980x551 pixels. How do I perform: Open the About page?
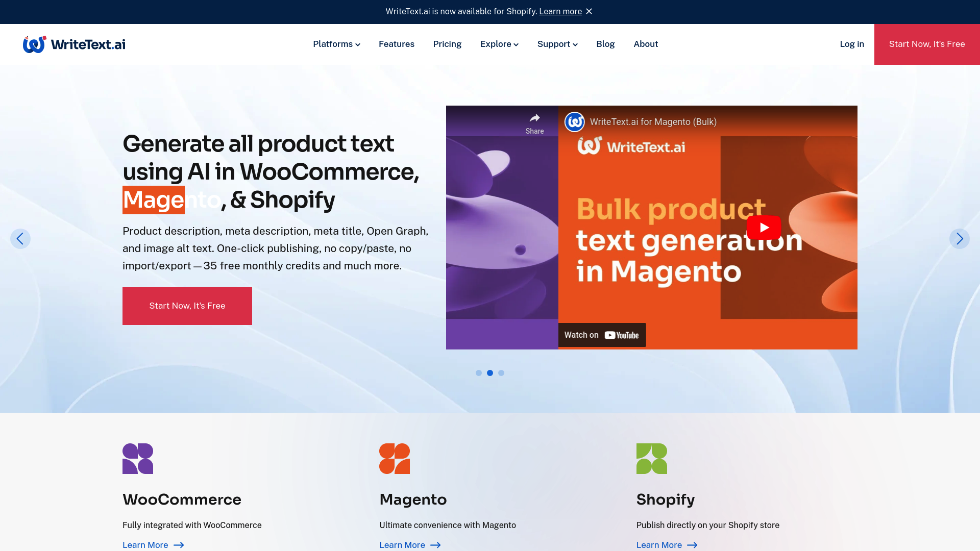point(646,44)
